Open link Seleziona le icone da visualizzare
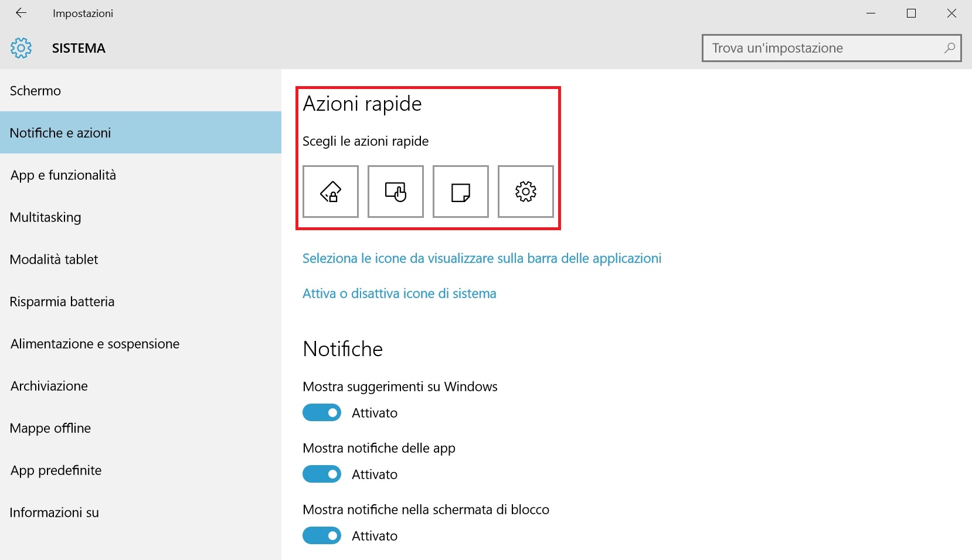 (482, 258)
